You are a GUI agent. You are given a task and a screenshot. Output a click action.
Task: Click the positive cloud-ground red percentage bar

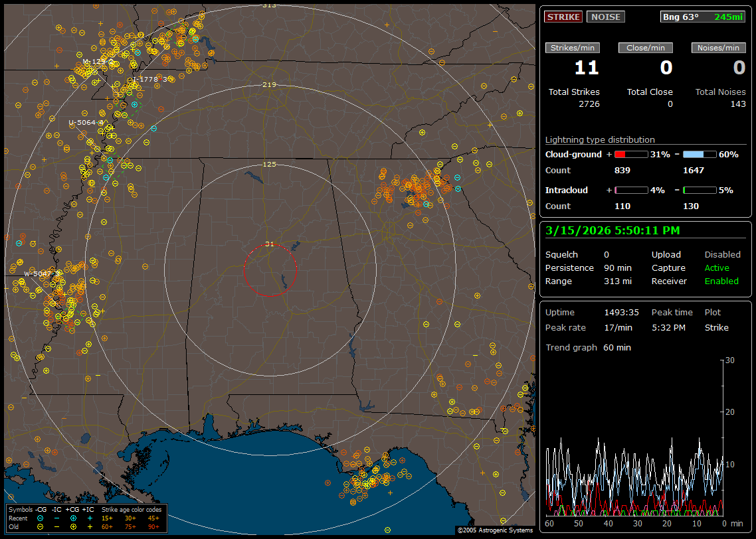630,154
